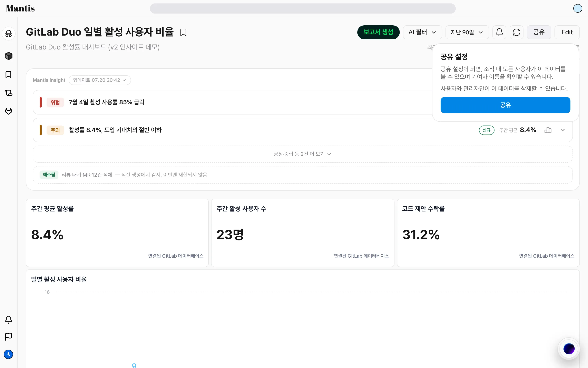Screen dimensions: 588x368
Task: Click the dashboard subtitle text
Action: click(92, 47)
